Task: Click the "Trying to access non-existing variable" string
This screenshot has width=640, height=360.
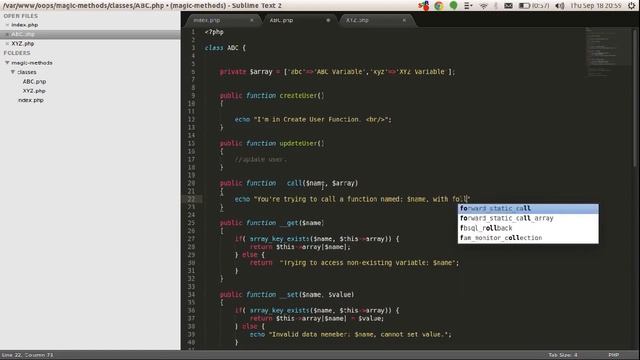Action: tap(369, 263)
